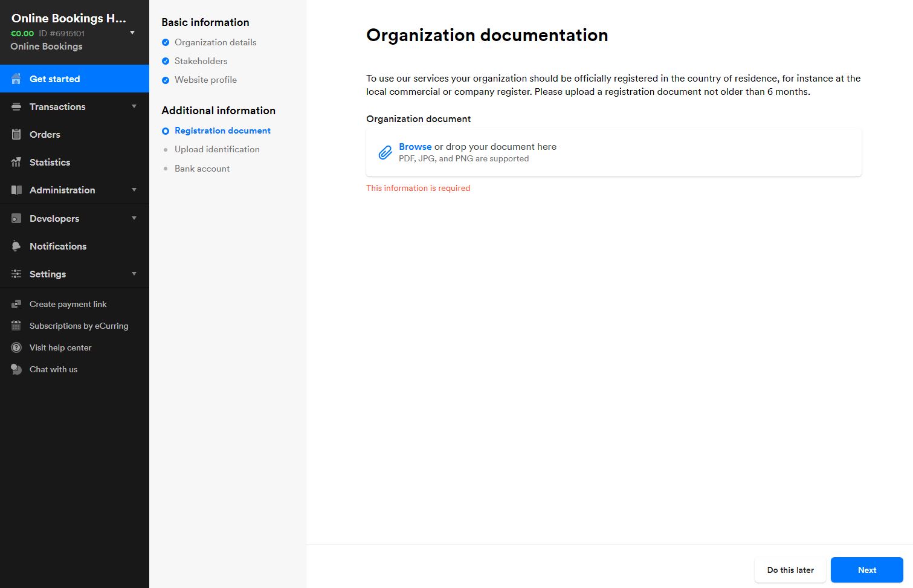The width and height of the screenshot is (913, 588).
Task: Open the Chat with us speech bubble icon
Action: 16,369
